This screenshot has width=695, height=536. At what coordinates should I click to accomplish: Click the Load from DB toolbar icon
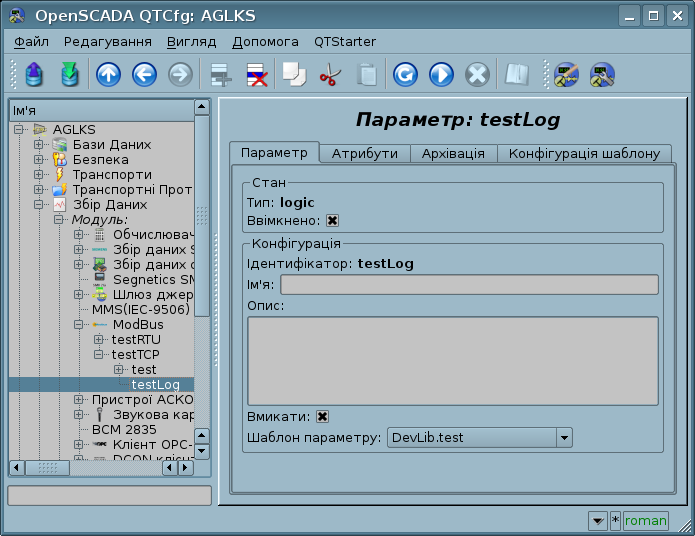pyautogui.click(x=34, y=75)
